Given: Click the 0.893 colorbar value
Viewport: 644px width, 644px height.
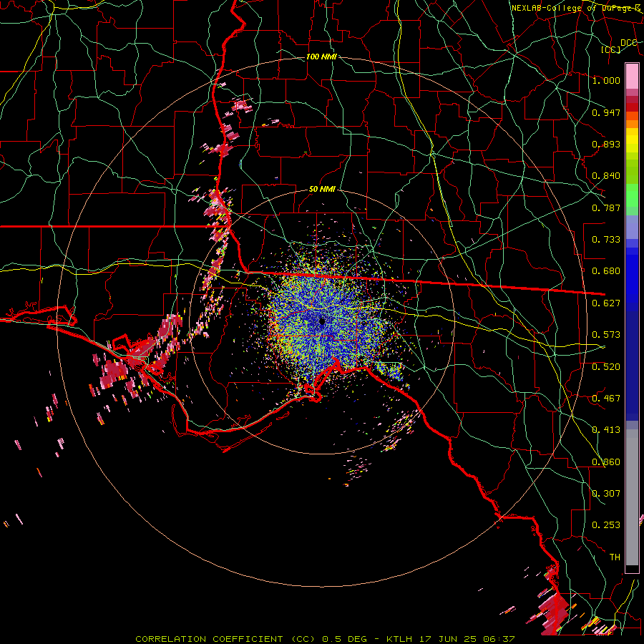Looking at the screenshot, I should (606, 144).
